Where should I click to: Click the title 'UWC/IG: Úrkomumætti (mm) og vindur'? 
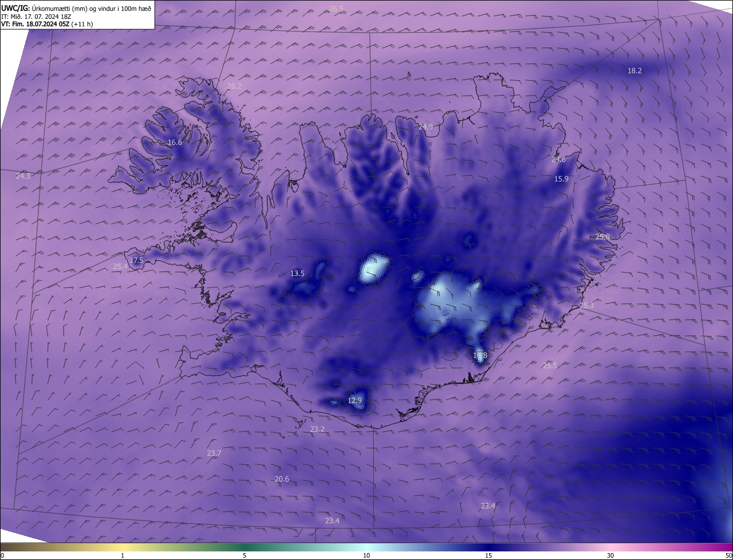point(76,8)
